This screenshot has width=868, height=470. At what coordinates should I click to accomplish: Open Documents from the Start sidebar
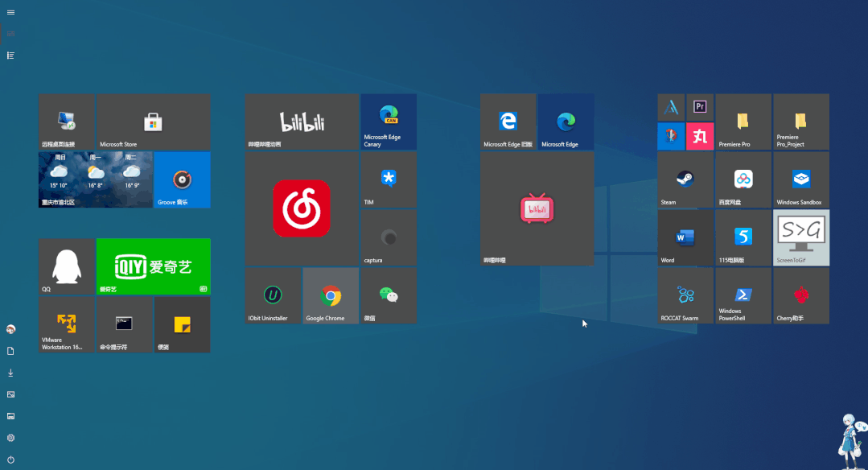point(10,351)
